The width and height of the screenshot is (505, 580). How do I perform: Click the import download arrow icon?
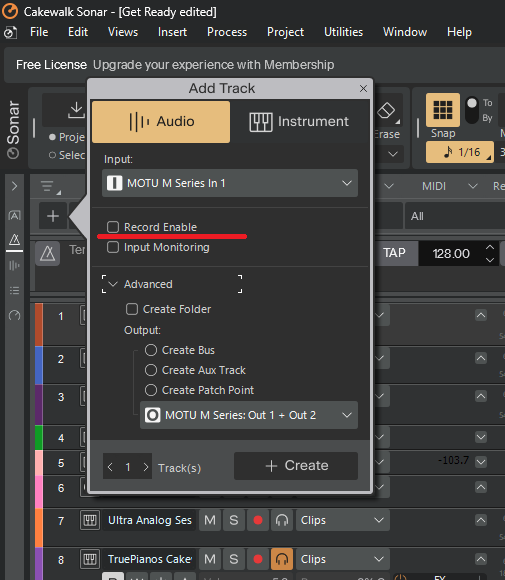tap(76, 110)
